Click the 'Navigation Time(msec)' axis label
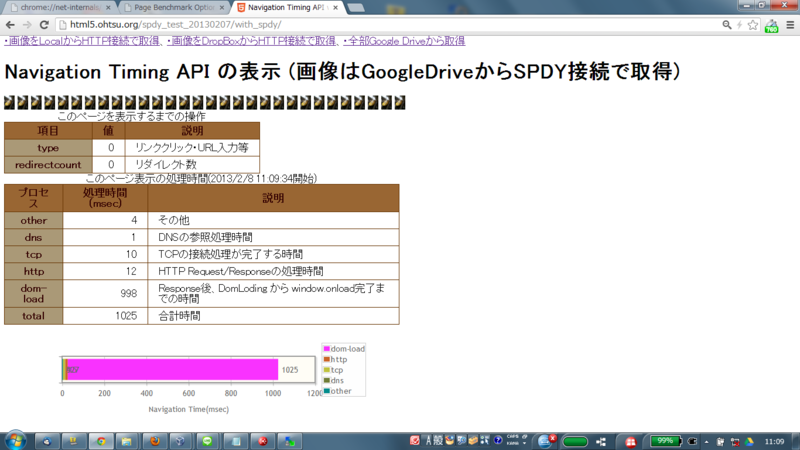 coord(188,409)
